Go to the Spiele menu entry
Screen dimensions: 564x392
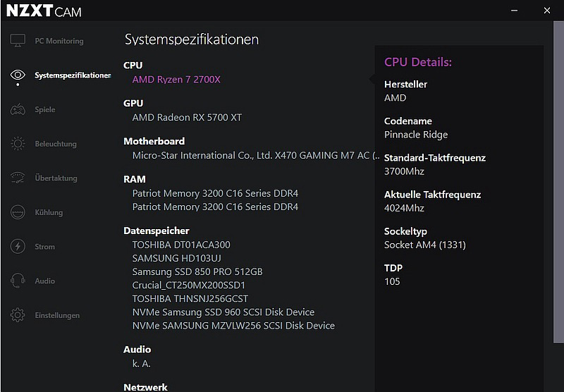pyautogui.click(x=45, y=110)
